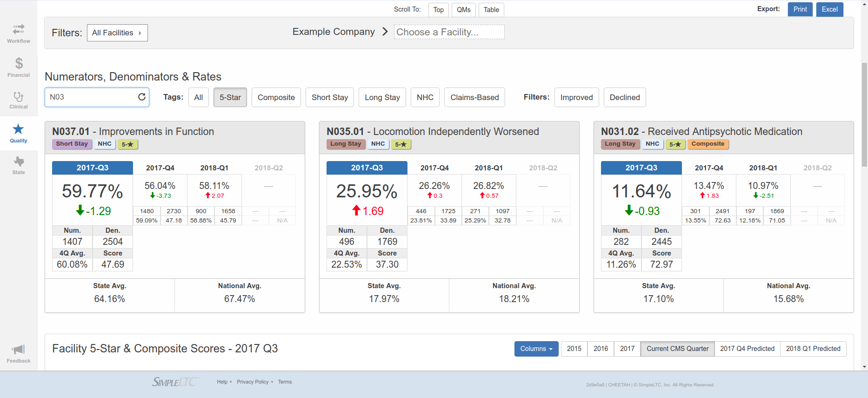The width and height of the screenshot is (868, 398).
Task: Toggle the Declined filter
Action: coord(625,97)
